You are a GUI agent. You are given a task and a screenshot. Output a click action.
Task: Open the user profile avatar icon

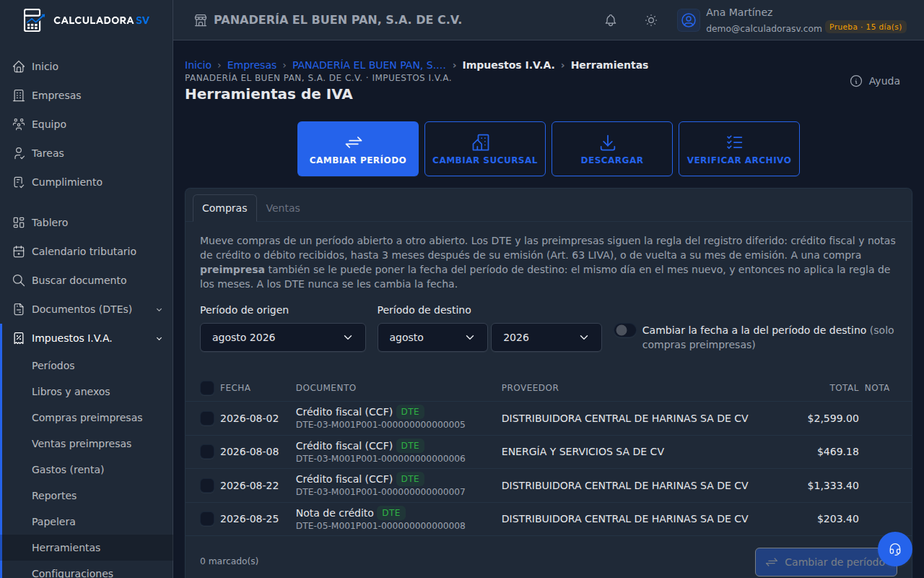[x=689, y=20]
